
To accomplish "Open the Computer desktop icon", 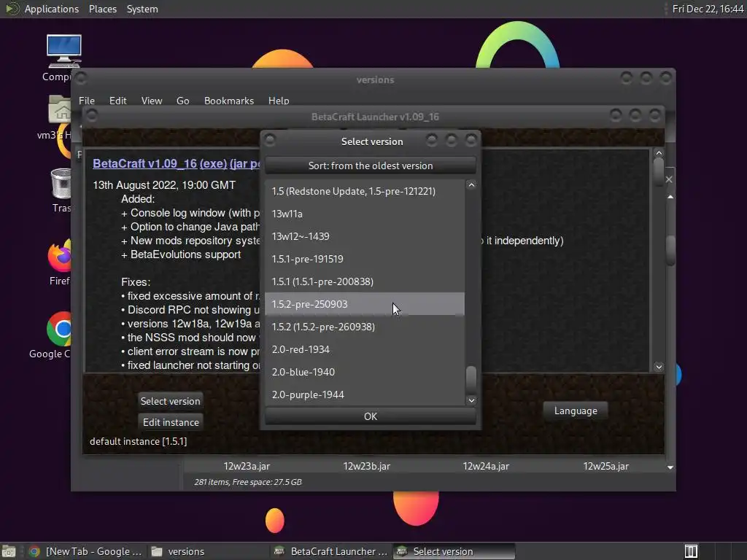I will click(63, 52).
